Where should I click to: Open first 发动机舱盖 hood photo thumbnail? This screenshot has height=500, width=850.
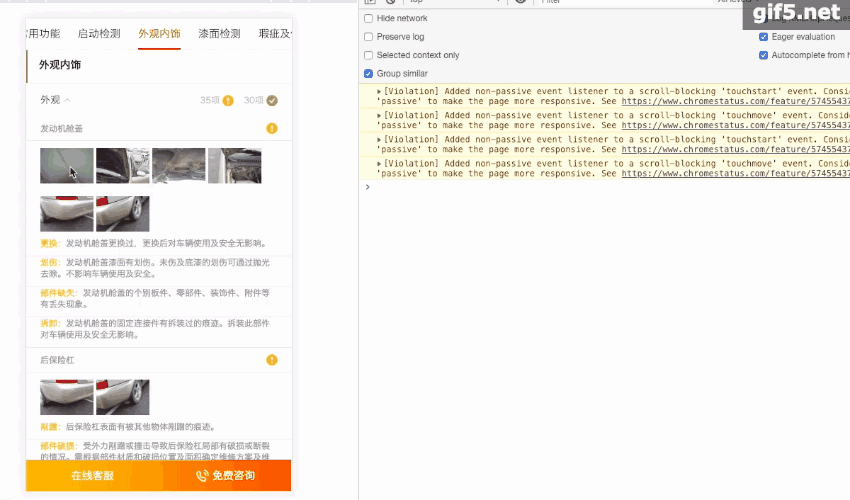coord(67,166)
